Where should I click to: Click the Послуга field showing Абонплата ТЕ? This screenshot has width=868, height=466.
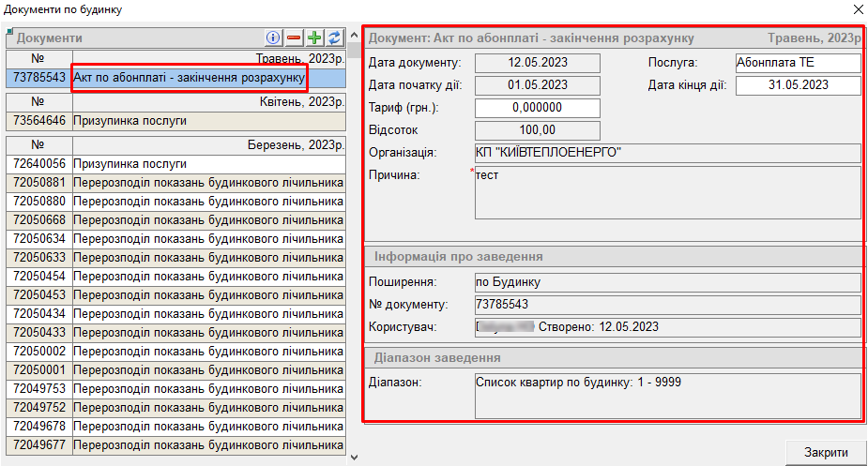point(798,63)
